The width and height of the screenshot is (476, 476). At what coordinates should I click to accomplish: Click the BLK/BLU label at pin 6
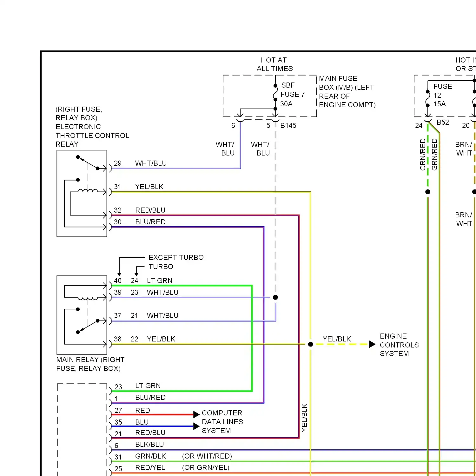click(149, 444)
